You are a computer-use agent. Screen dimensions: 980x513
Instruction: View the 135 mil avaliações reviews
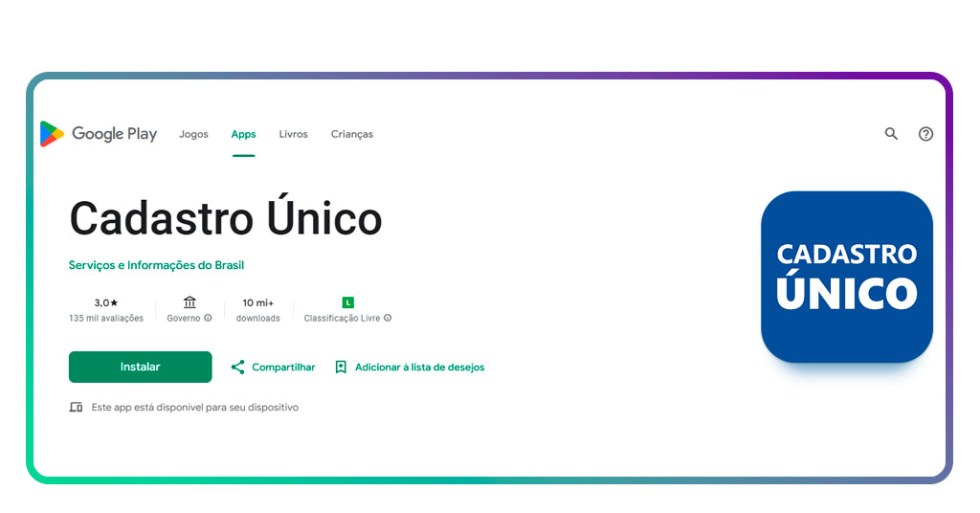point(106,318)
